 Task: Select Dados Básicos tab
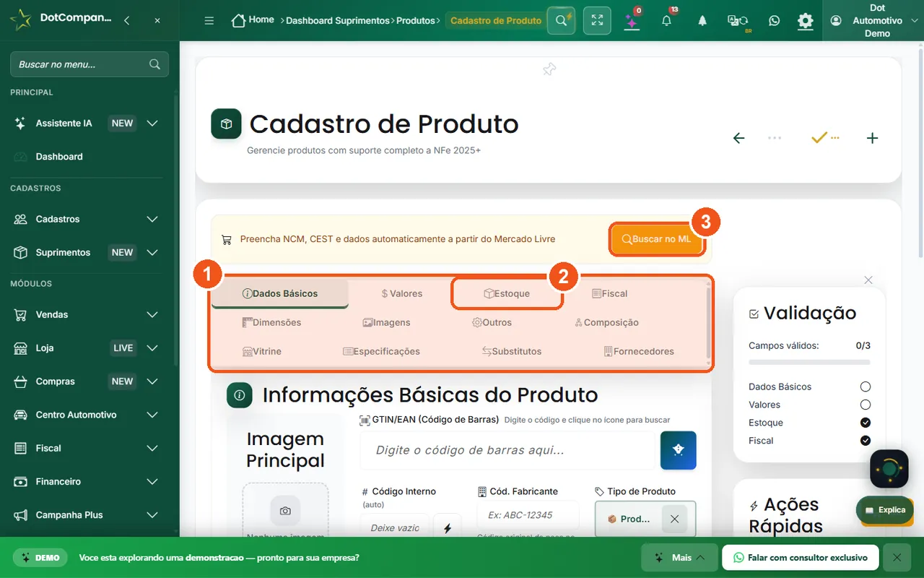click(x=280, y=294)
